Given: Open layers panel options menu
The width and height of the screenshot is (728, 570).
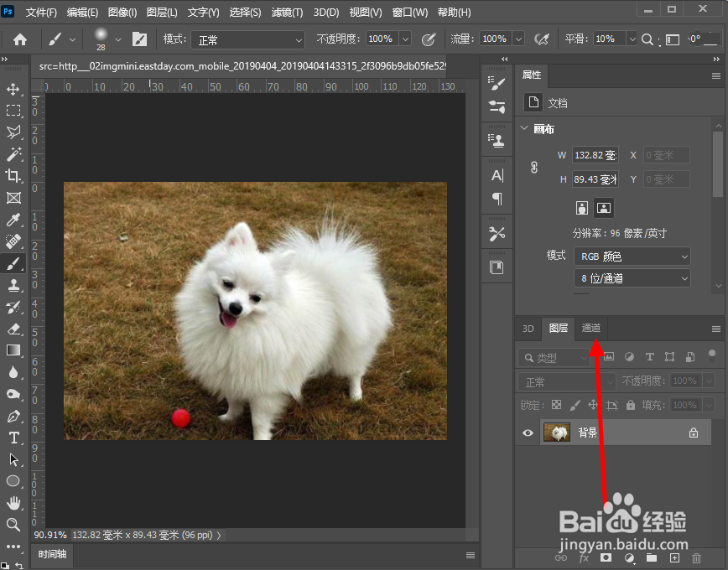Looking at the screenshot, I should (x=716, y=329).
